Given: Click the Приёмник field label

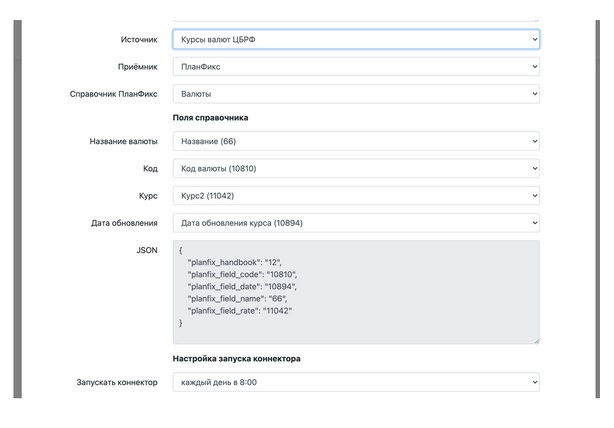Looking at the screenshot, I should 138,67.
